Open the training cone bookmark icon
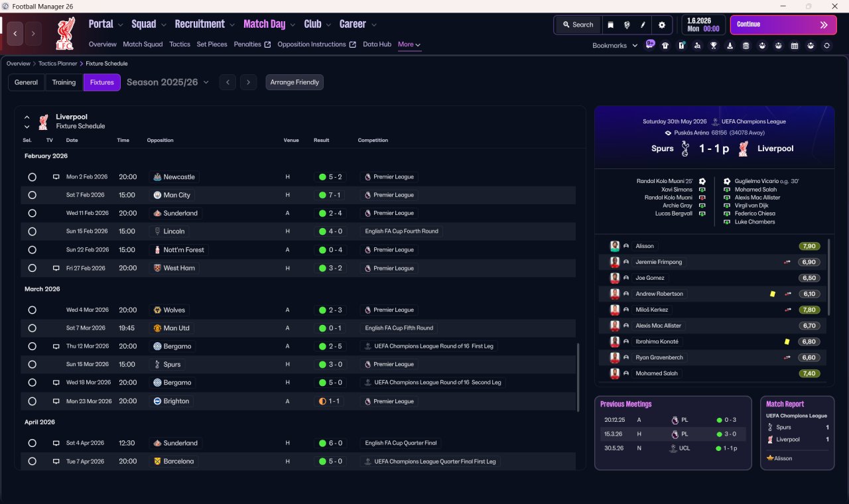Viewport: 849px width, 504px height. pyautogui.click(x=730, y=46)
